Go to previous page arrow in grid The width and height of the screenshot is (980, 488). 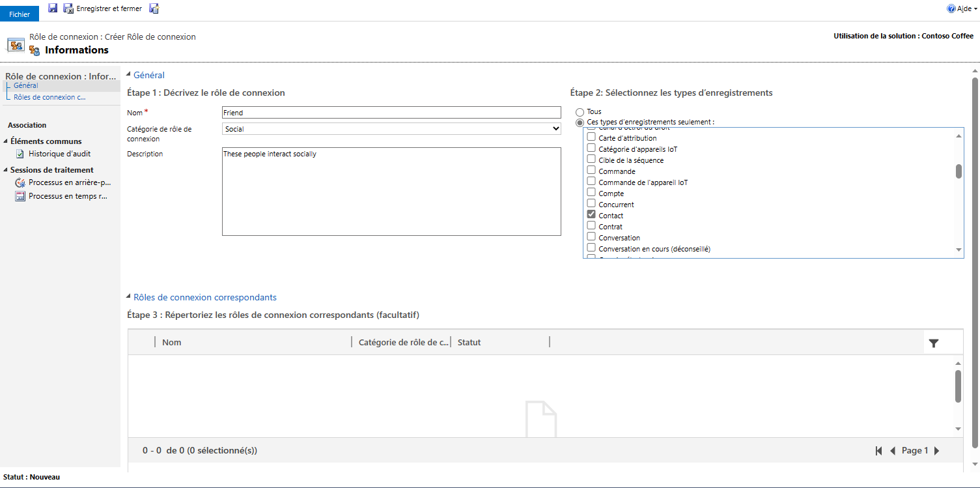[x=893, y=451]
